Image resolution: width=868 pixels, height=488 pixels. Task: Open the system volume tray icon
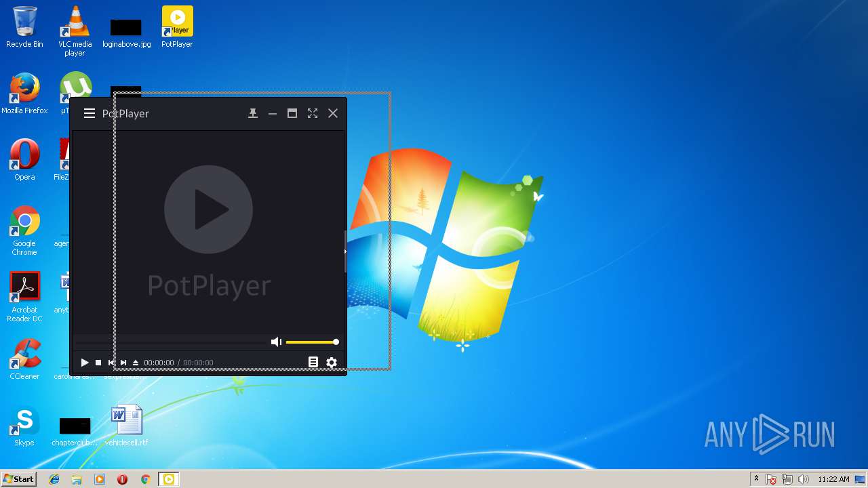(803, 479)
